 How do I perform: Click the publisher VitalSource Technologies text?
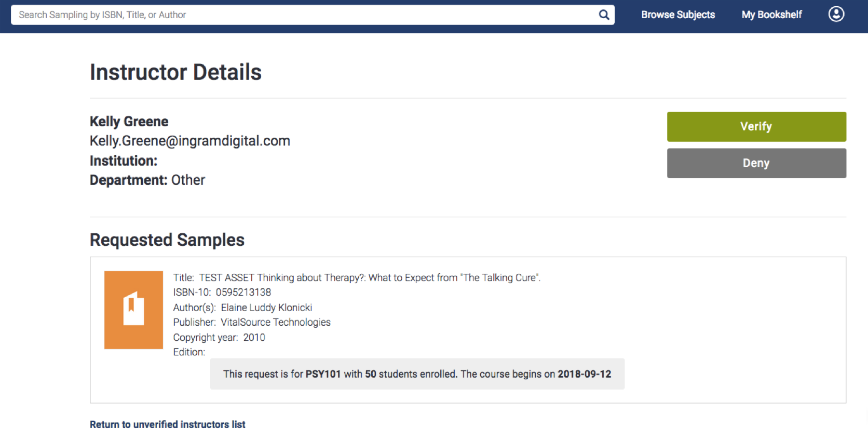click(275, 322)
